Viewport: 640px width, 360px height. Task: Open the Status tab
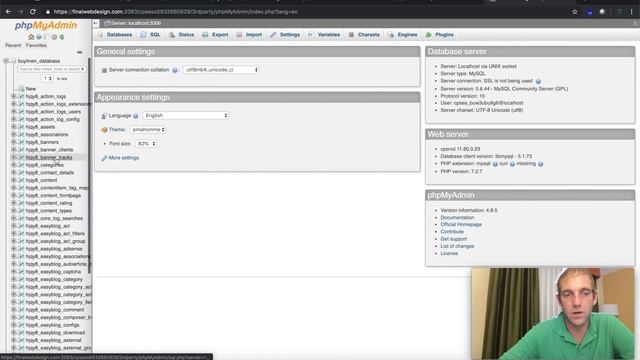tap(182, 35)
